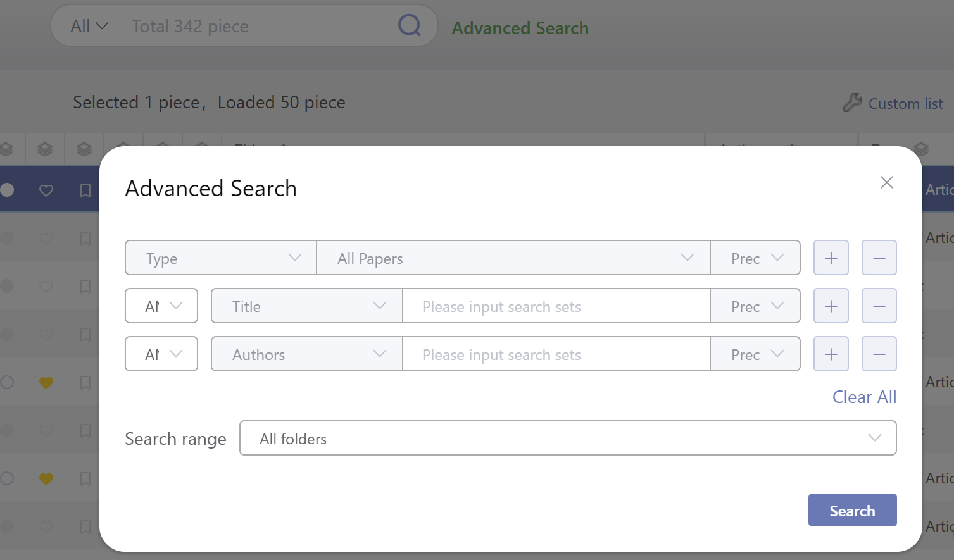Image resolution: width=954 pixels, height=560 pixels.
Task: Unfavorite the upper yellow heart row
Action: tap(46, 382)
